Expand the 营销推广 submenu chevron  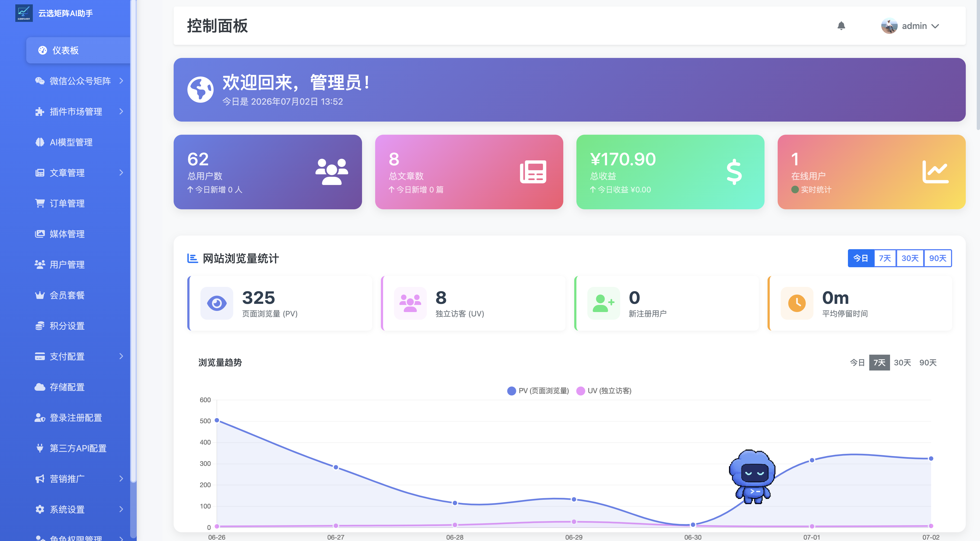[x=121, y=479]
